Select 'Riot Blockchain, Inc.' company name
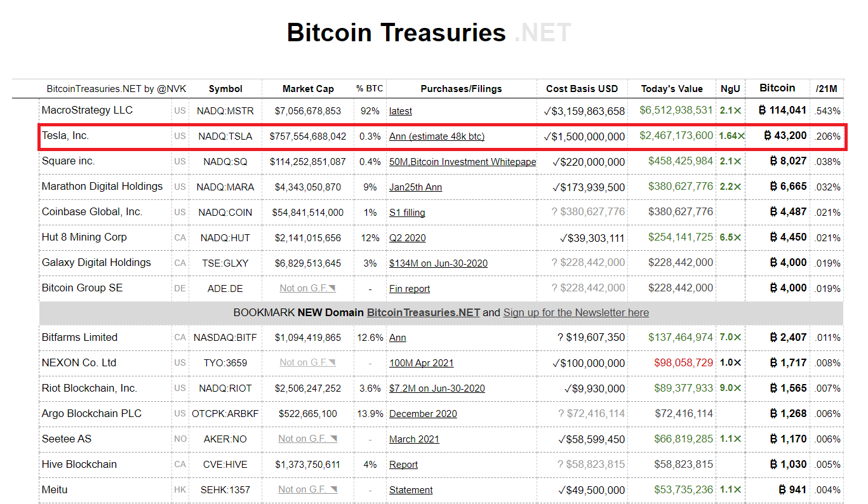This screenshot has width=868, height=504. [90, 388]
